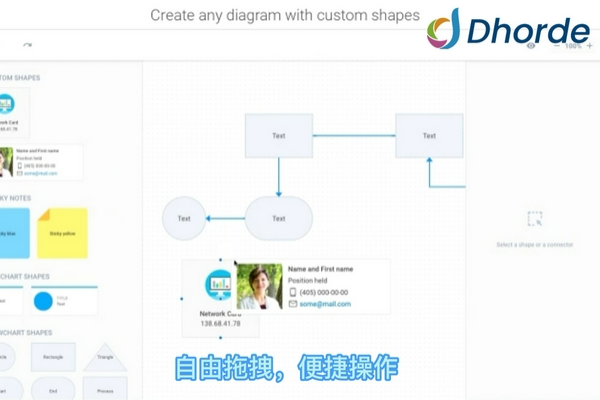Choose the blue sticky note shape

tap(10, 233)
